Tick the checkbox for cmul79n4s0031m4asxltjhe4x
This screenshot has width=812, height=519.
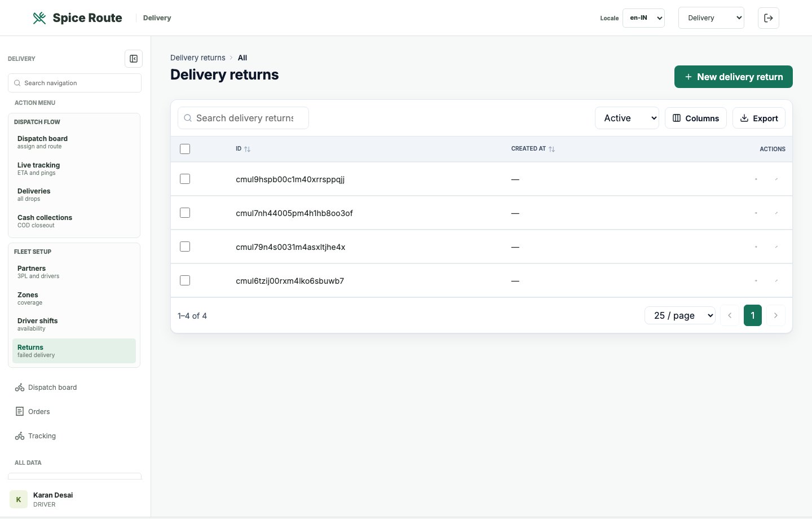click(185, 247)
